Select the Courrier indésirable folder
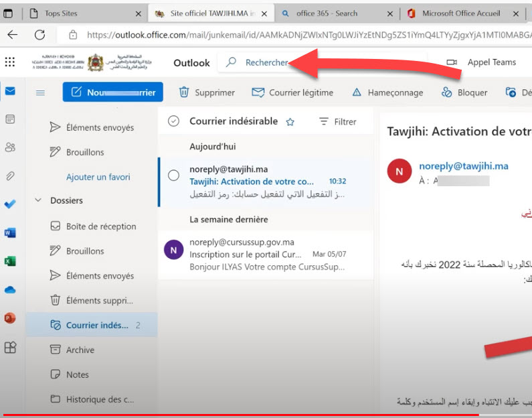Screen dimensions: 532x418 coord(92,325)
